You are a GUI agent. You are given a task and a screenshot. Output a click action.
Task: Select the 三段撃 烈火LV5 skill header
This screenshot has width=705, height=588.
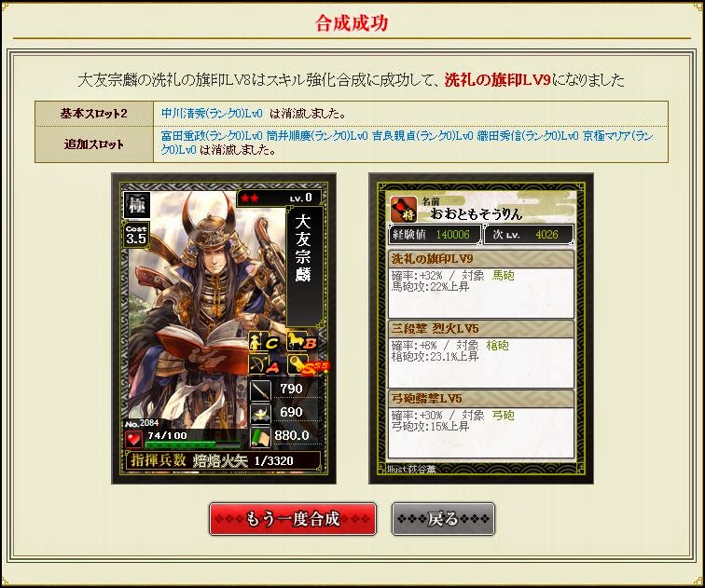480,328
